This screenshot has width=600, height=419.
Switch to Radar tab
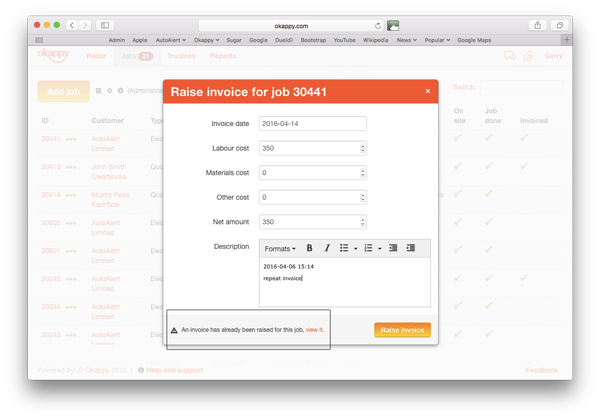[x=96, y=56]
